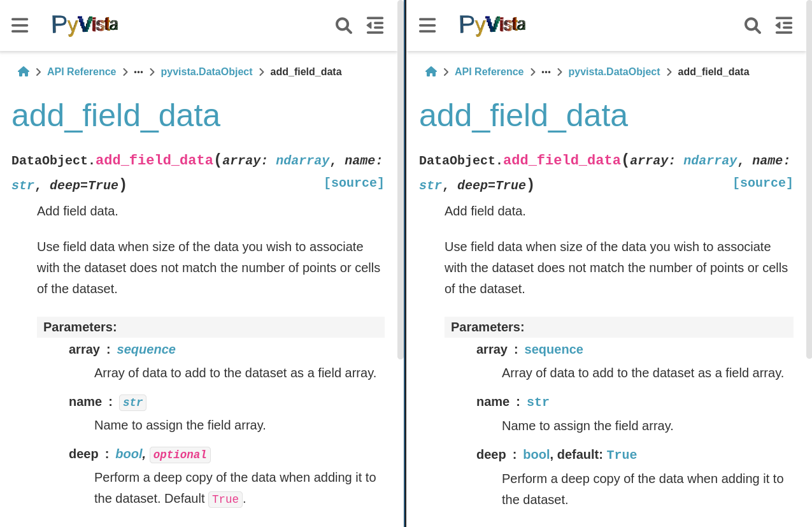Click the search icon in right pane
Viewport: 812px width, 527px height.
point(753,25)
